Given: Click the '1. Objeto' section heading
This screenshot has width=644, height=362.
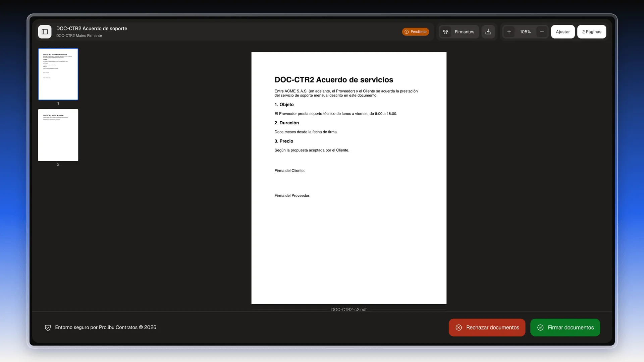Looking at the screenshot, I should pyautogui.click(x=284, y=105).
